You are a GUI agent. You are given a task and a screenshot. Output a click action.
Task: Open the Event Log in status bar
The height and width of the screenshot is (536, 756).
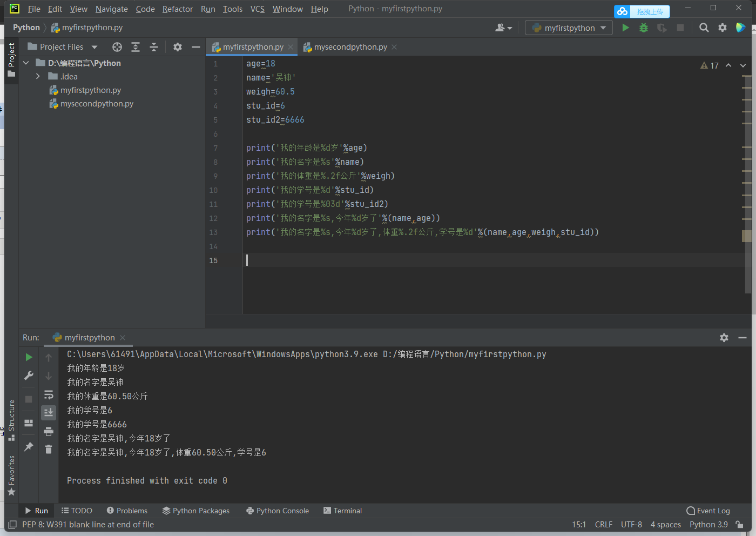pos(708,511)
